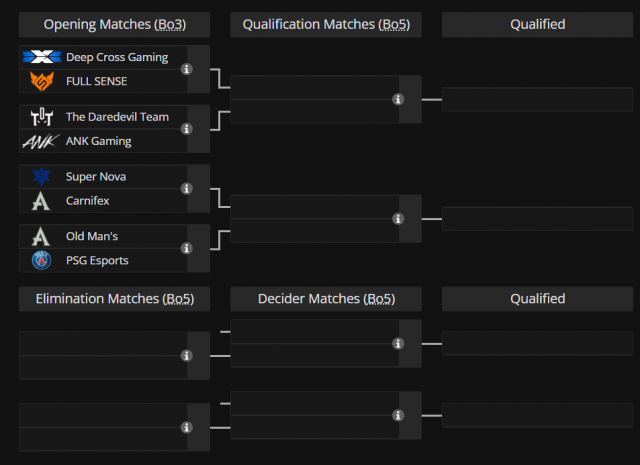Viewport: 640px width, 465px height.
Task: Click the Deep Cross Gaming team logo
Action: 42,57
